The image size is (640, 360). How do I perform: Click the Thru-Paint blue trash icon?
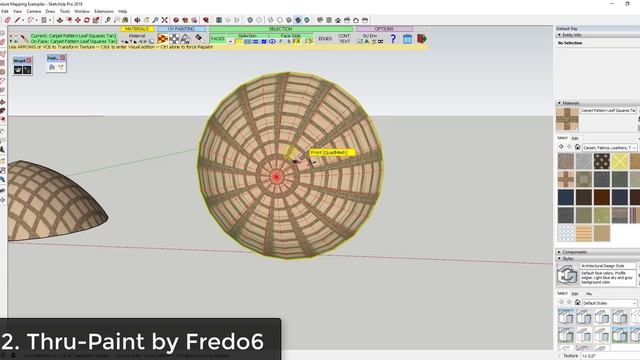pyautogui.click(x=407, y=39)
